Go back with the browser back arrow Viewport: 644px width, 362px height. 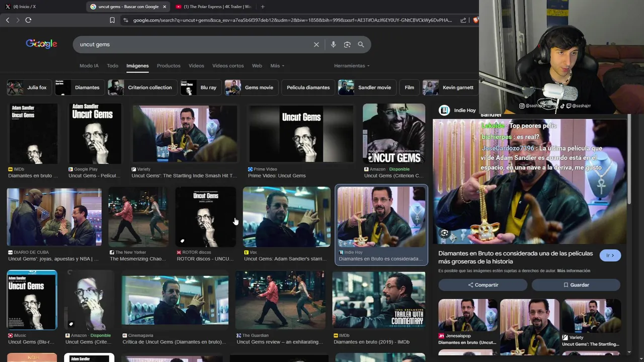tap(8, 20)
